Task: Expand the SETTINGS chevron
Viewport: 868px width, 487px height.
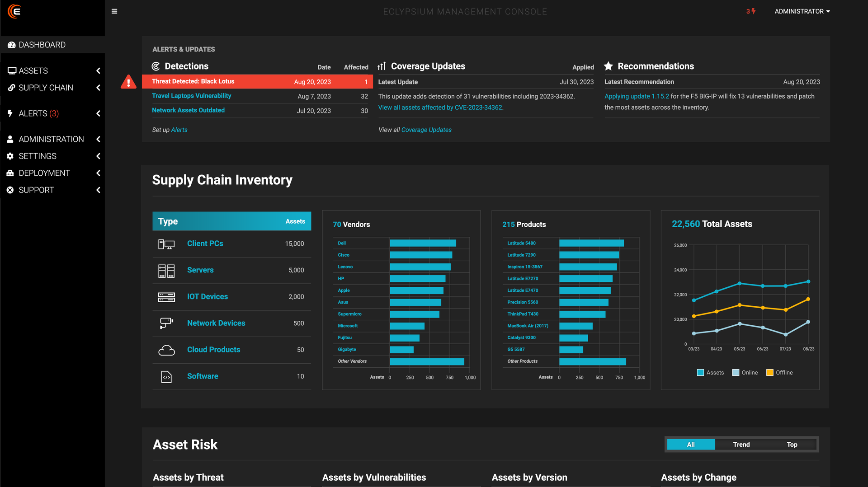Action: pyautogui.click(x=98, y=156)
